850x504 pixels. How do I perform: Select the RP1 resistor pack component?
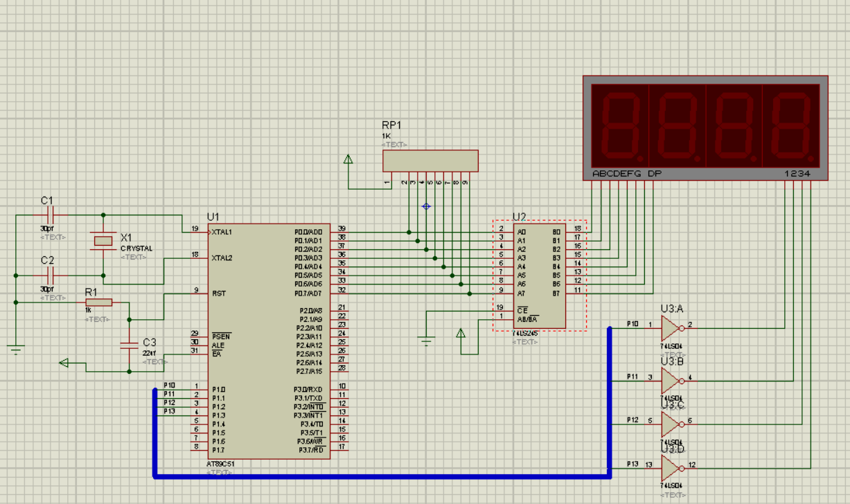pyautogui.click(x=430, y=161)
